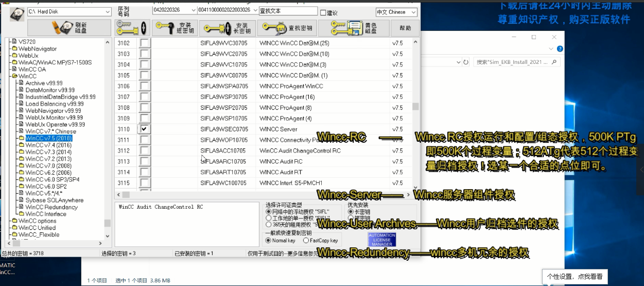Select 长密钥 priority radio

tap(351, 212)
